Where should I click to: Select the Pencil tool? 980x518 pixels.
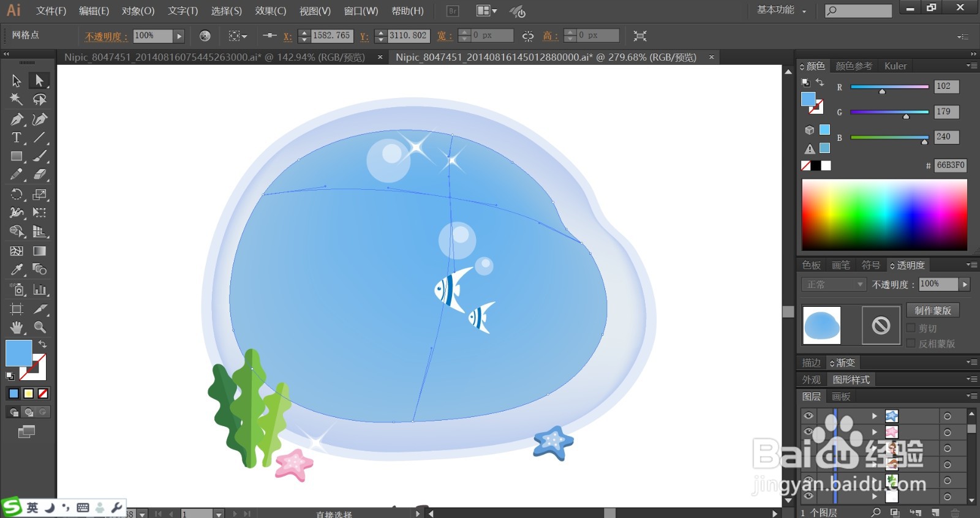coord(17,175)
